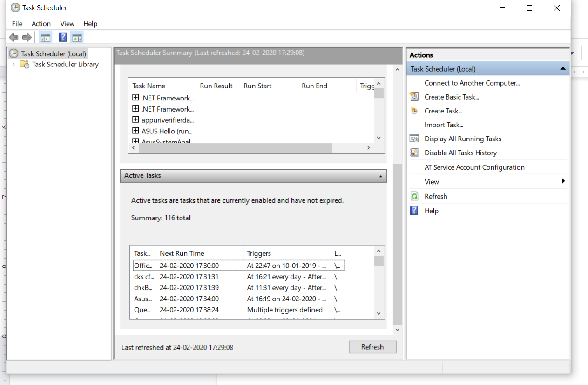
Task: Expand the .NET Framework task entry
Action: click(135, 98)
